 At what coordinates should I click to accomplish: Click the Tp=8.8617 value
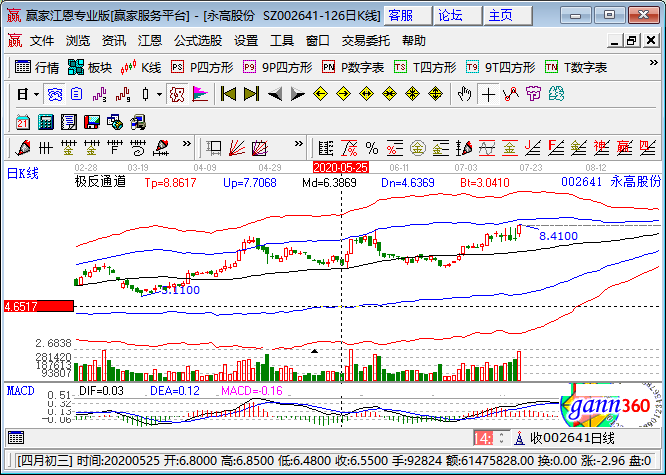click(170, 183)
